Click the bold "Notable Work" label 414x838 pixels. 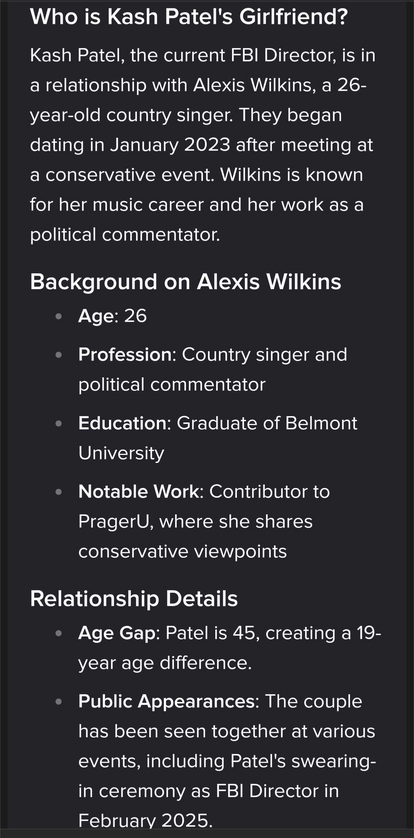pyautogui.click(x=138, y=492)
